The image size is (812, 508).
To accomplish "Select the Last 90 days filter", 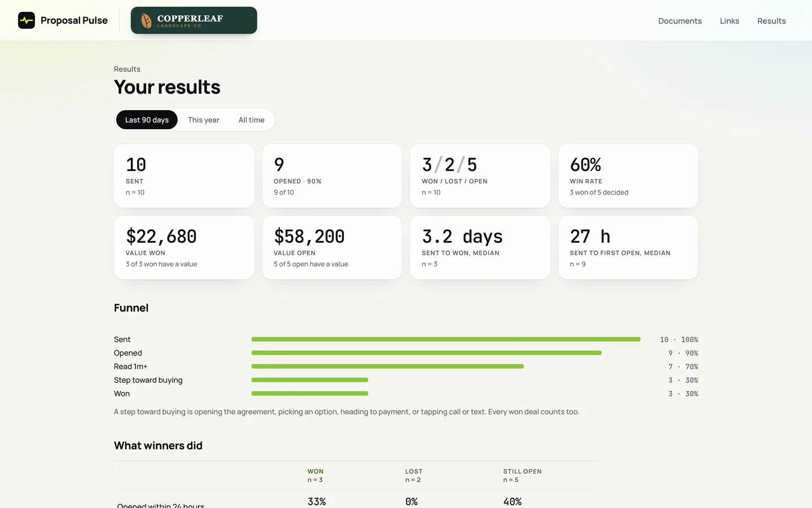I will click(x=147, y=120).
